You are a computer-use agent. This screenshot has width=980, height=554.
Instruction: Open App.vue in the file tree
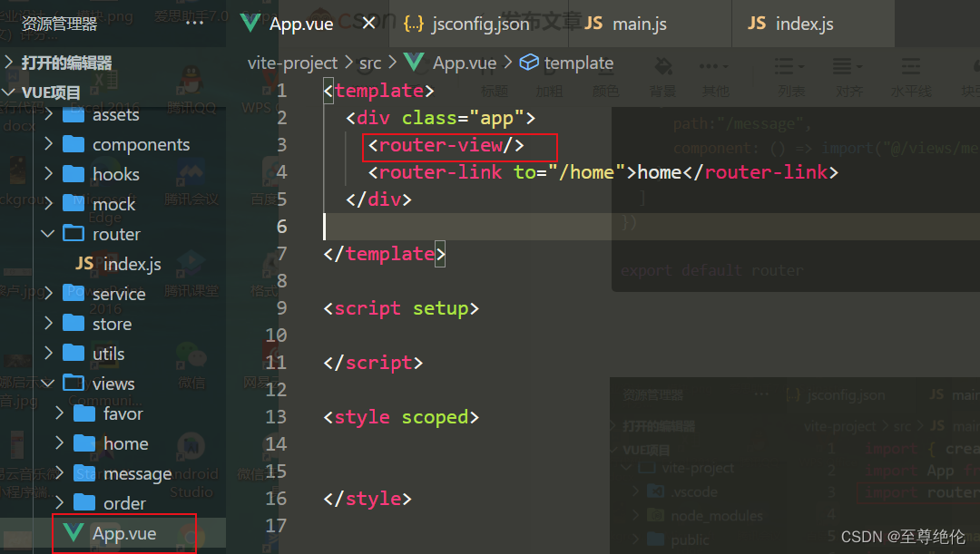(x=124, y=534)
